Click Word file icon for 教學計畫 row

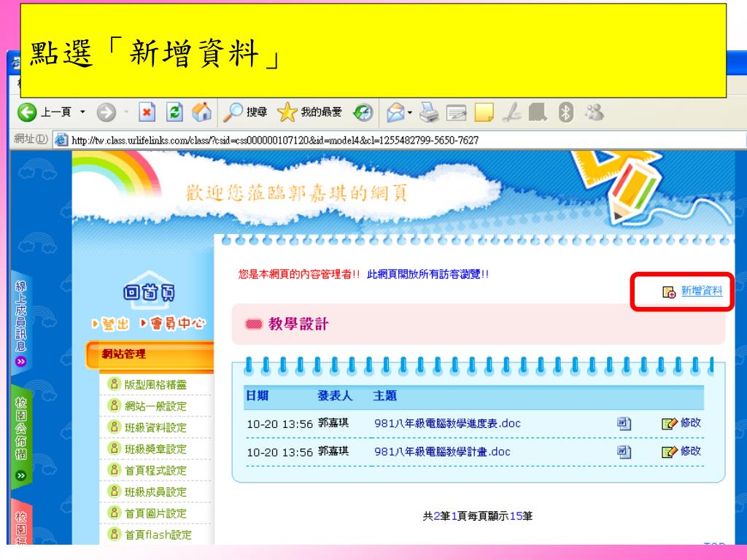point(624,451)
